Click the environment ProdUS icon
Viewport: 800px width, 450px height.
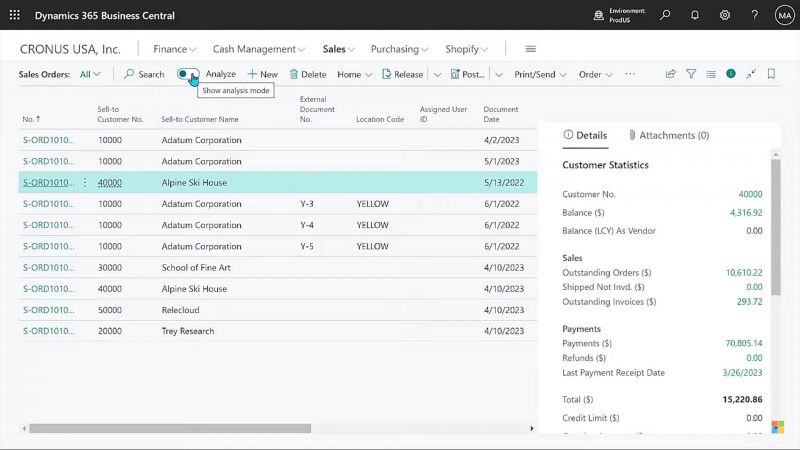tap(598, 15)
